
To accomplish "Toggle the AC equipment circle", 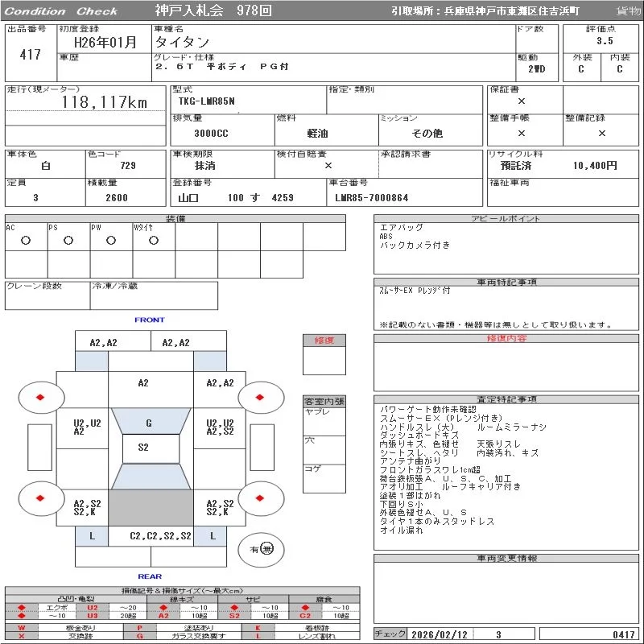I will (26, 240).
